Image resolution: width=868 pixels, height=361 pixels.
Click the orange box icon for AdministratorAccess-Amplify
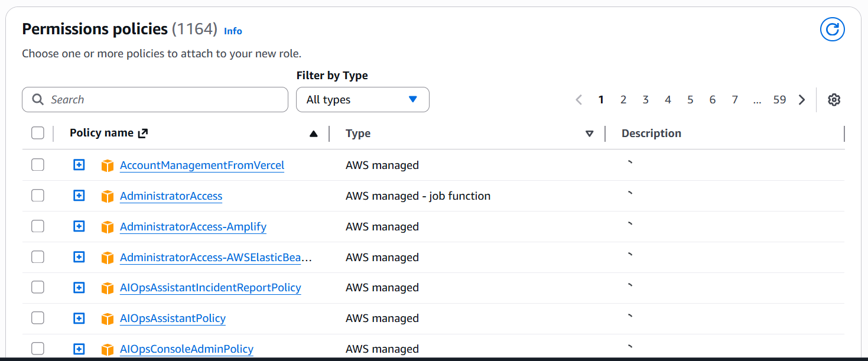tap(107, 227)
